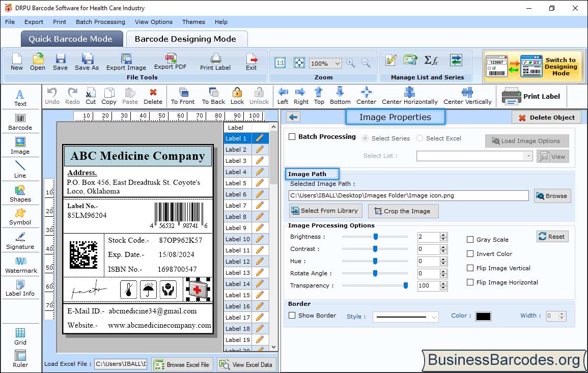This screenshot has height=373, width=588.
Task: Create a New label file
Action: pyautogui.click(x=16, y=62)
